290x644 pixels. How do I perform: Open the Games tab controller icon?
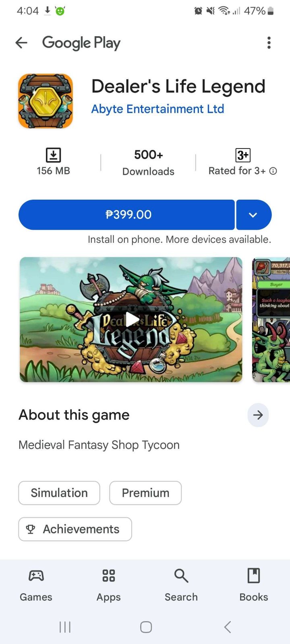pyautogui.click(x=36, y=576)
